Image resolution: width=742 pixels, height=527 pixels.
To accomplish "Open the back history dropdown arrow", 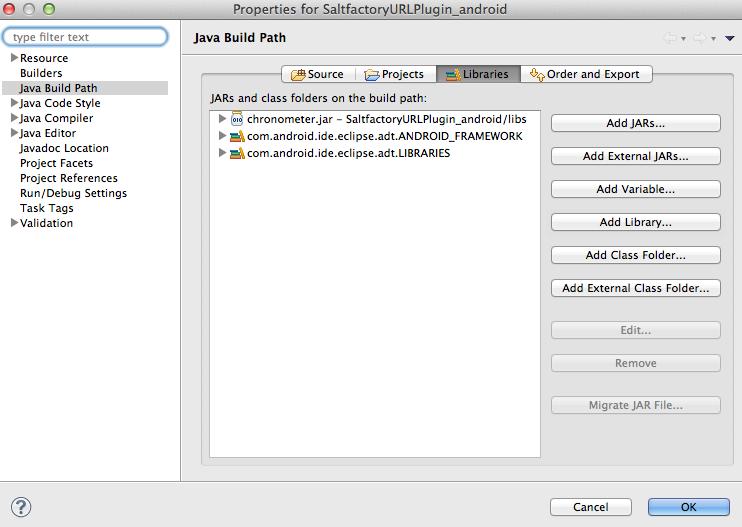I will (x=683, y=39).
